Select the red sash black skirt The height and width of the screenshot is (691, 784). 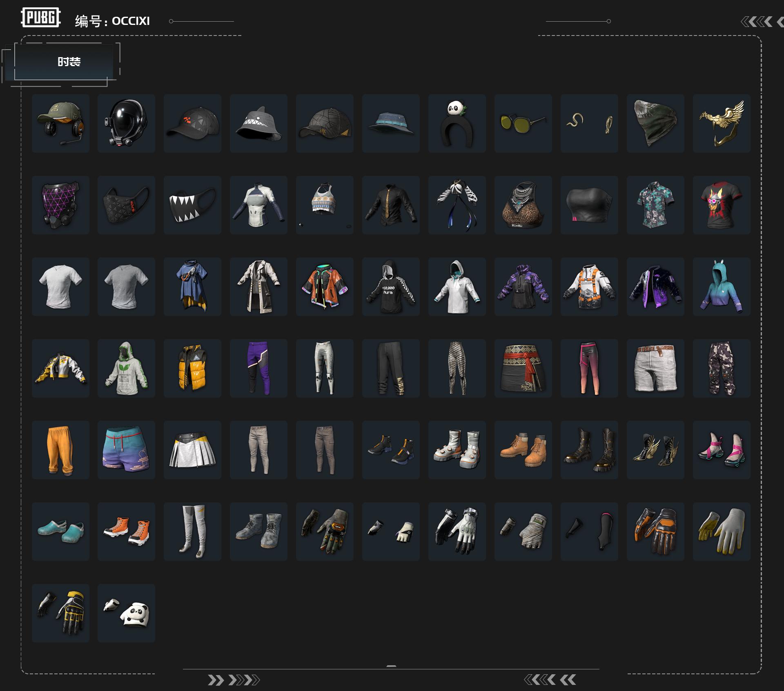523,368
